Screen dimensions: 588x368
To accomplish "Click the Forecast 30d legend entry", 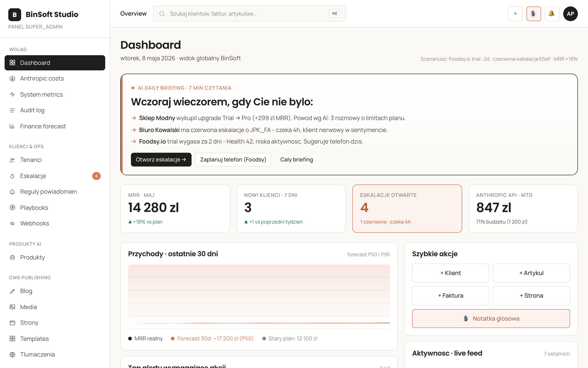I will coord(212,339).
